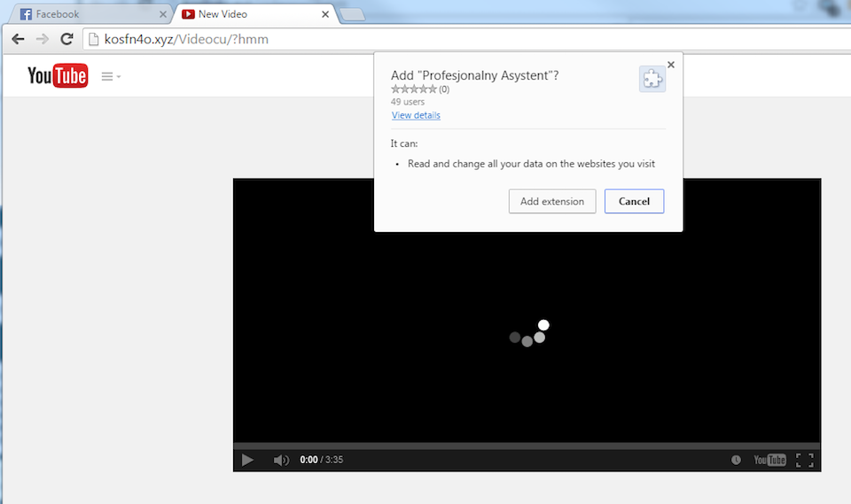Click 'Read and change all your data' permission text
This screenshot has height=504, width=851.
click(531, 164)
